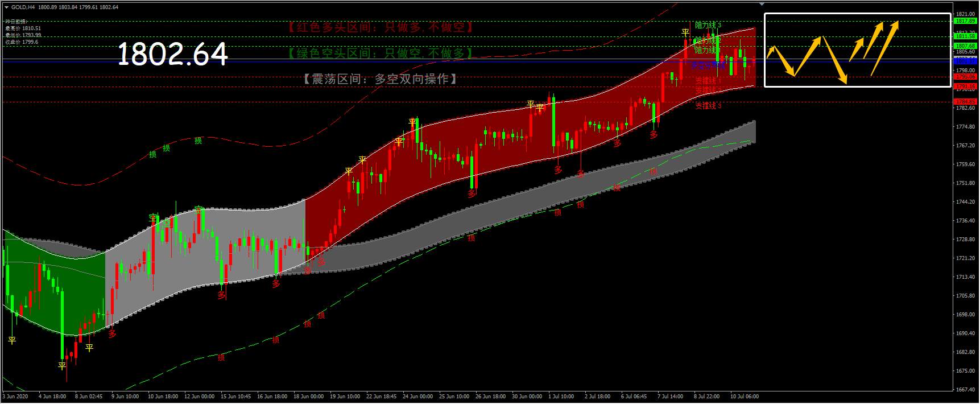Viewport: 980px width, 404px height.
Task: Click the 1728.80 price axis label
Action: [x=966, y=240]
